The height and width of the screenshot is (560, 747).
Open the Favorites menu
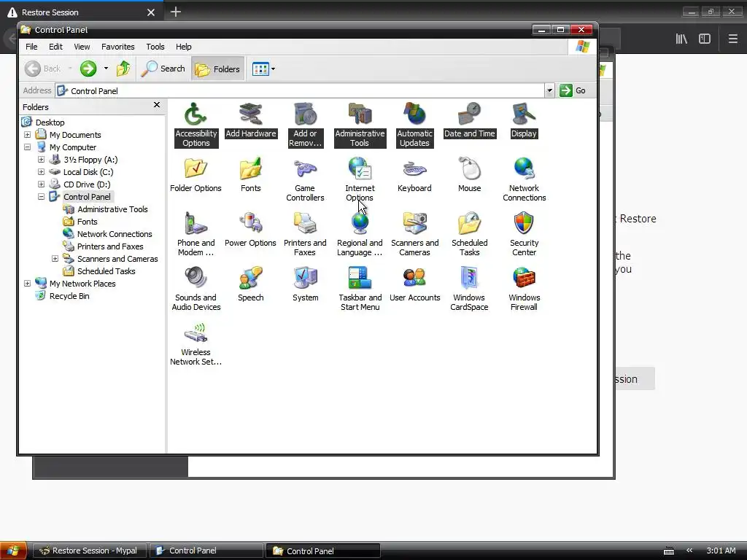point(117,47)
